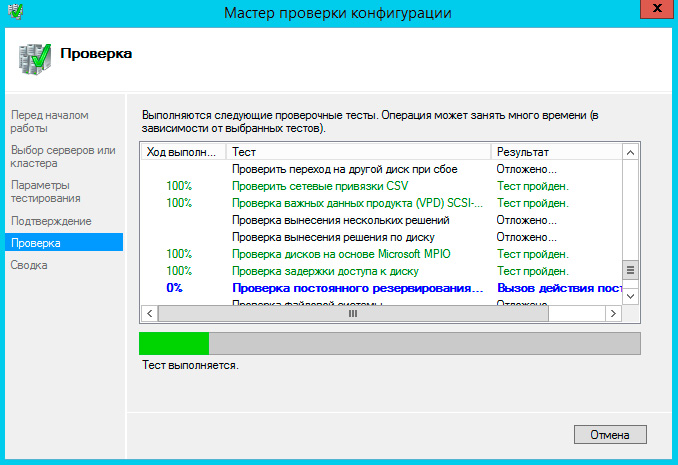The image size is (678, 465).
Task: Select the highlighted Проверка step in sidebar
Action: pyautogui.click(x=64, y=243)
